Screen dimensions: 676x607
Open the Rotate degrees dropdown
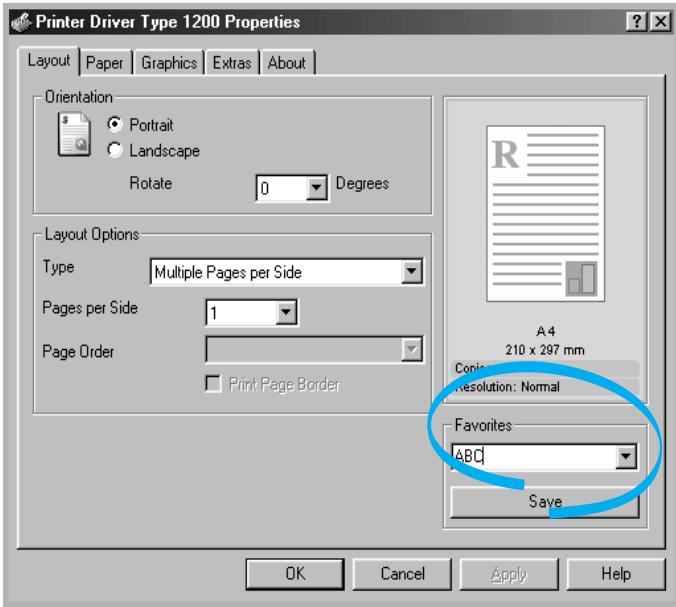(316, 188)
